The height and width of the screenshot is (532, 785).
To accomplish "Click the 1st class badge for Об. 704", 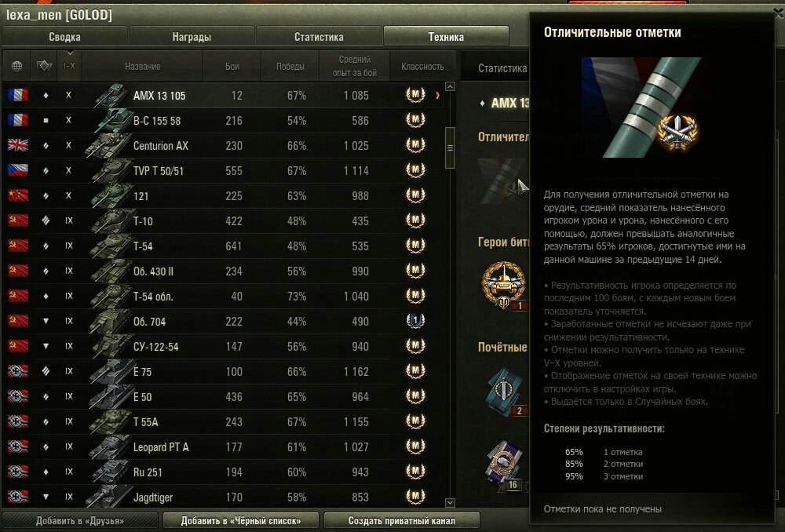I will click(415, 321).
